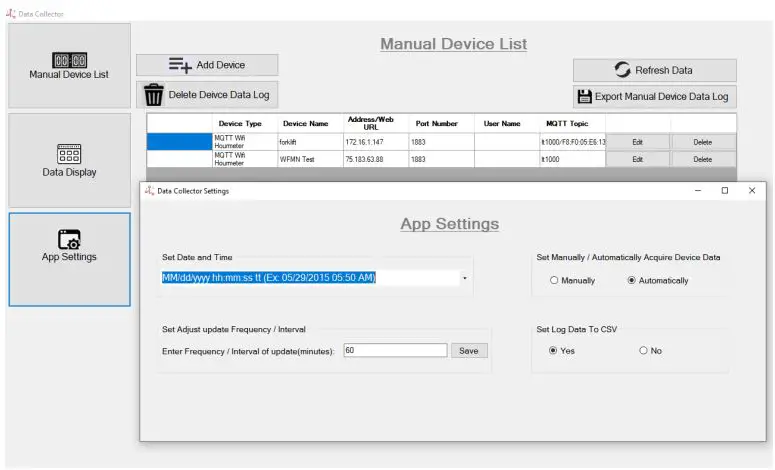
Task: Click the App Settings gear window icon
Action: pyautogui.click(x=69, y=239)
